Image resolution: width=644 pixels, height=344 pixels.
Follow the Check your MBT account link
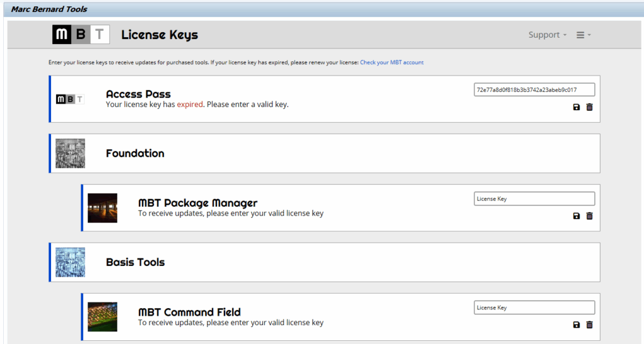pos(392,63)
